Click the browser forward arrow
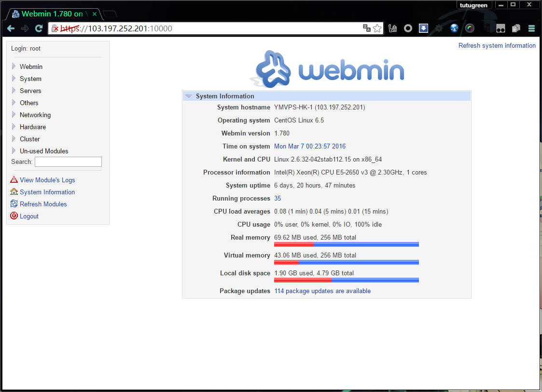 pos(25,28)
